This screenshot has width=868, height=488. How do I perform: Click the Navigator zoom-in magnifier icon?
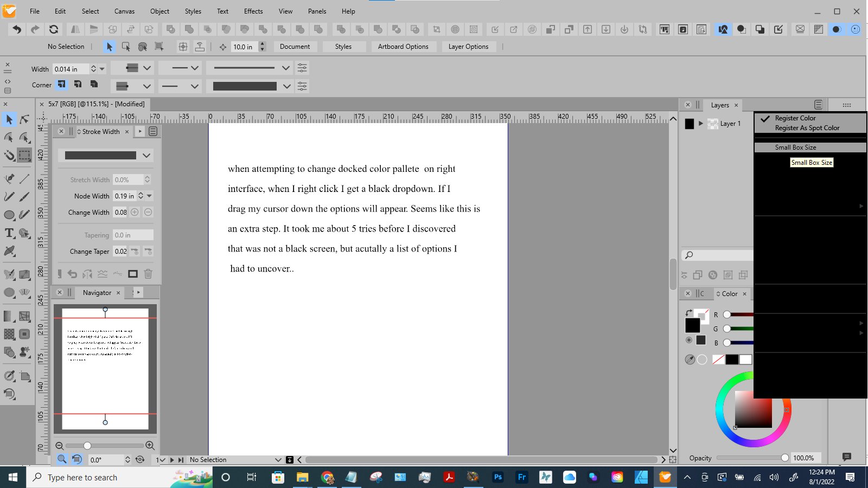pyautogui.click(x=150, y=446)
